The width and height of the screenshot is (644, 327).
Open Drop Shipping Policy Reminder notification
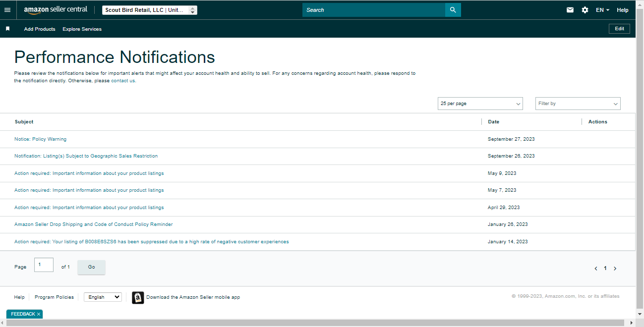pyautogui.click(x=93, y=224)
